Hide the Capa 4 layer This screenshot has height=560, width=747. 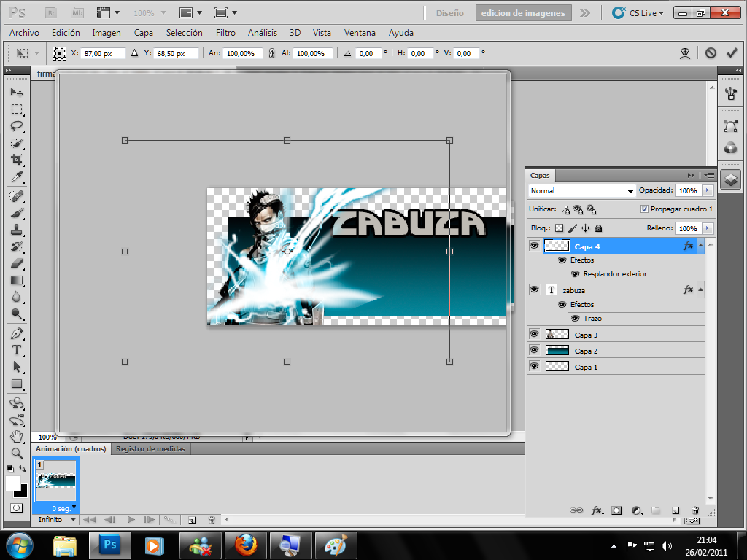tap(535, 246)
